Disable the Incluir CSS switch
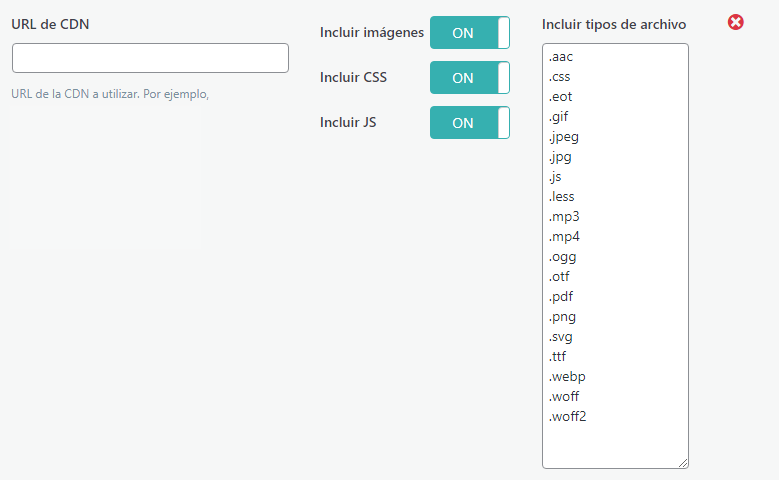Screen dimensions: 779x480 [469, 78]
